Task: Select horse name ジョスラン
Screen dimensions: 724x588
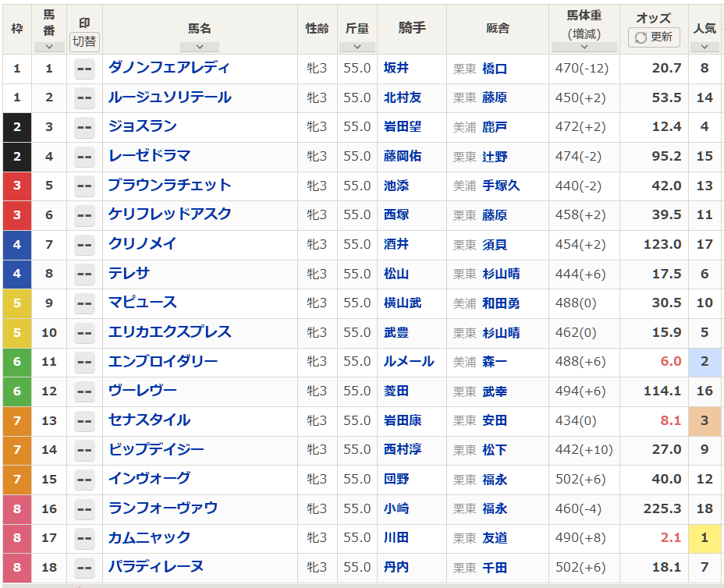Action: (143, 126)
